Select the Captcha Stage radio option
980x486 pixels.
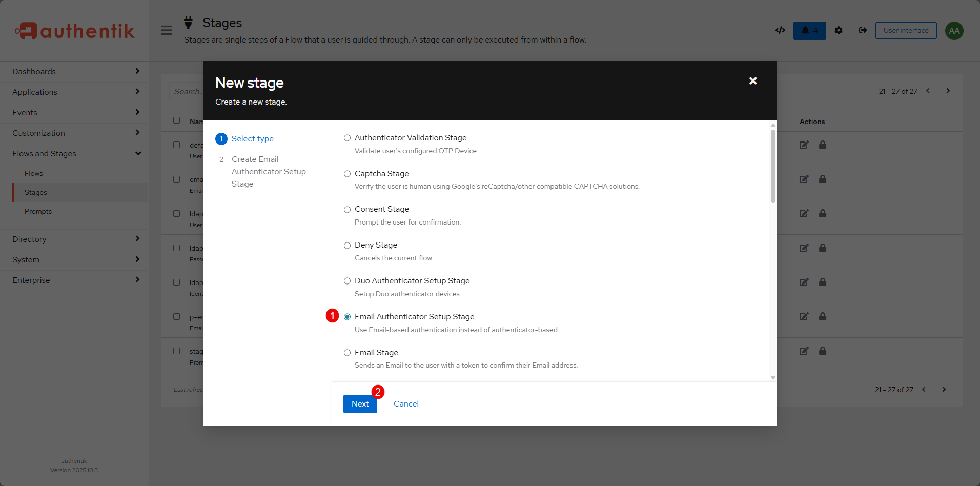(347, 174)
